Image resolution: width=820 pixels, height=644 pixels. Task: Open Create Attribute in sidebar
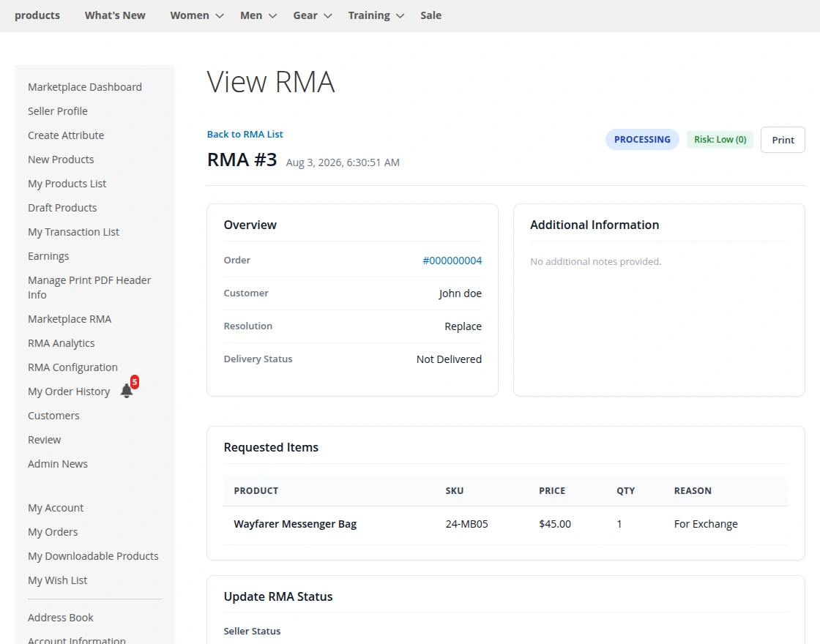click(x=66, y=135)
